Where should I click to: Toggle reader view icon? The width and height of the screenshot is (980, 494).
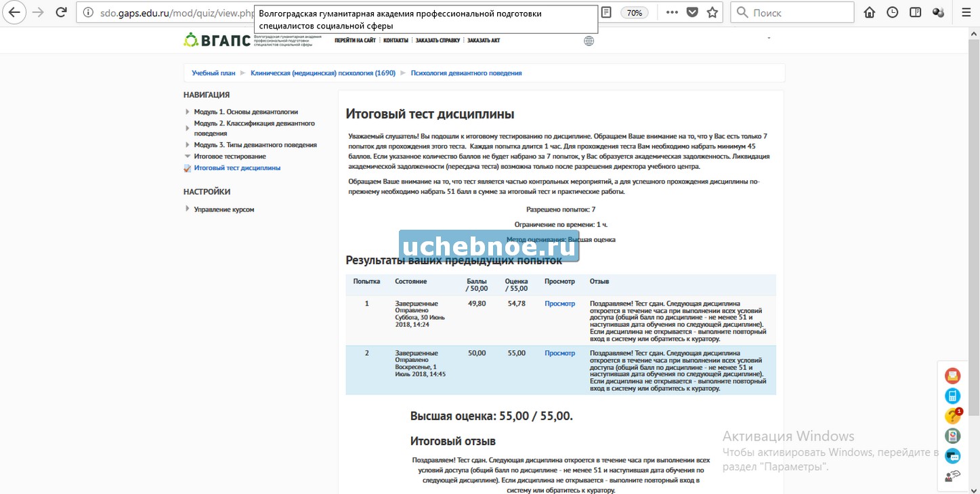(607, 12)
